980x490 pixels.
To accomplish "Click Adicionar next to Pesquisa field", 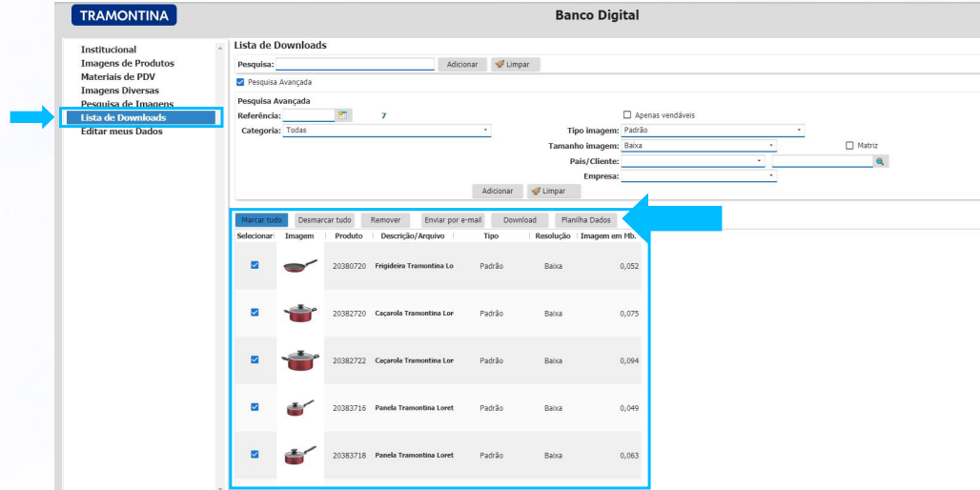I will click(462, 65).
